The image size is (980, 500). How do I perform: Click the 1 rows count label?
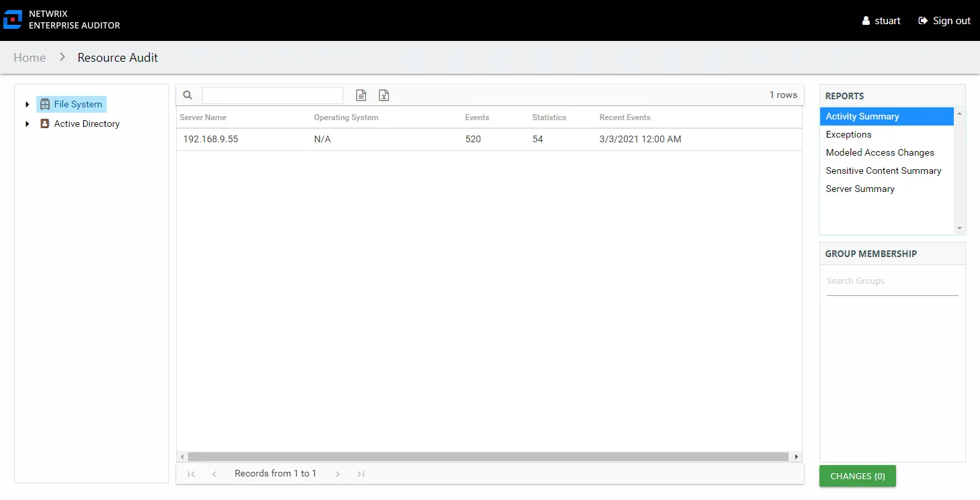783,95
